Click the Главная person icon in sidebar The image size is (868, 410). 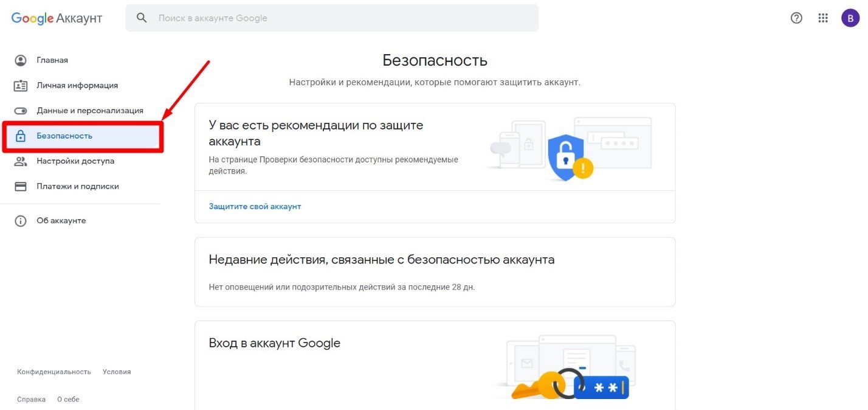click(21, 60)
